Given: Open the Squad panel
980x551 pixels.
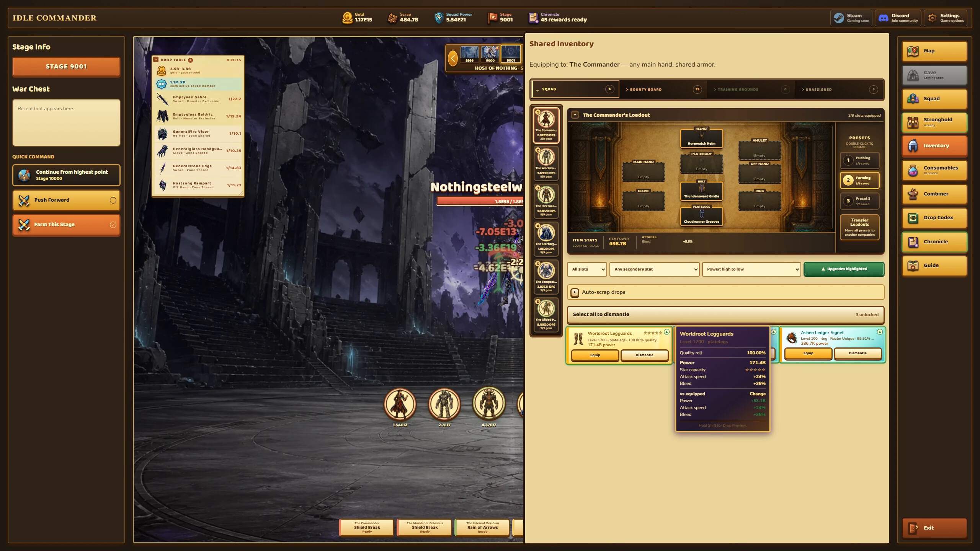Looking at the screenshot, I should 934,99.
